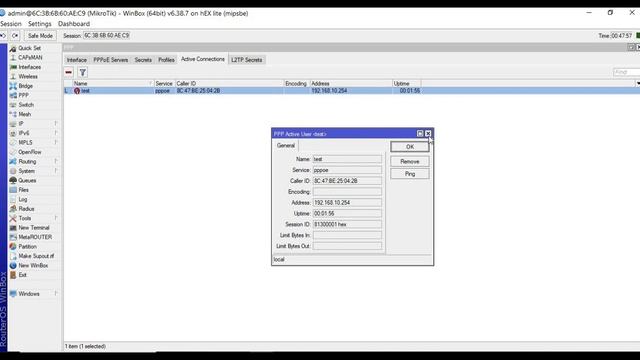
Task: Open New WinBox
Action: (33, 265)
